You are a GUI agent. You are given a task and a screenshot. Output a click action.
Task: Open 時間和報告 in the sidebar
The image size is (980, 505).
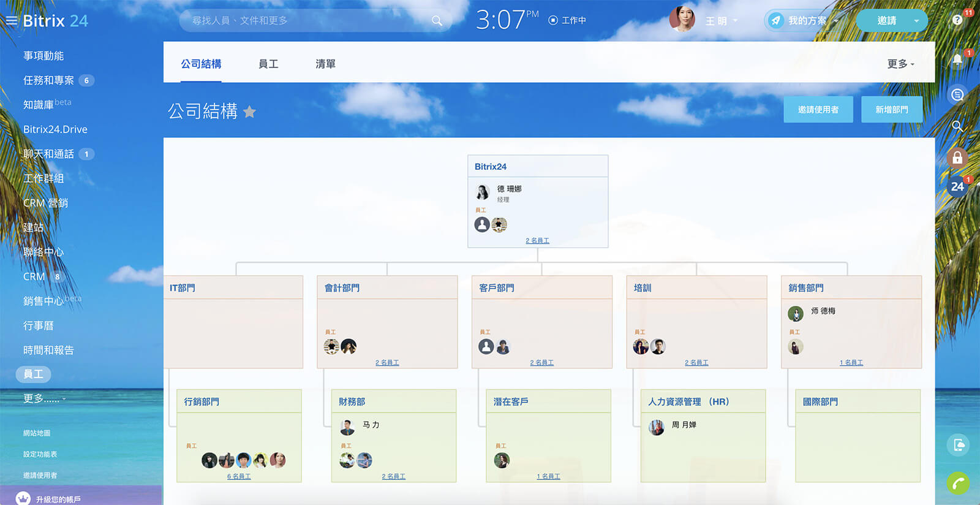click(x=48, y=350)
